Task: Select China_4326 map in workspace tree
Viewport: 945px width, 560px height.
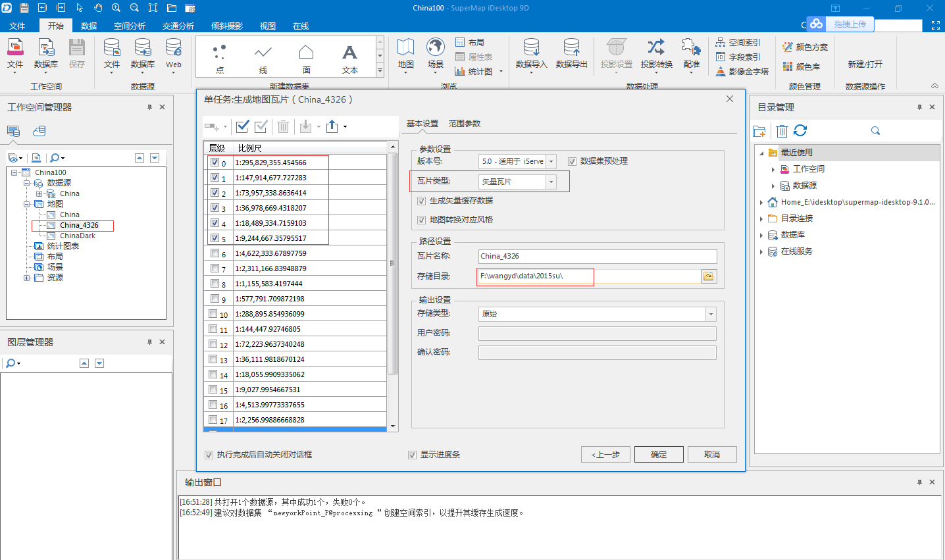Action: [x=79, y=225]
